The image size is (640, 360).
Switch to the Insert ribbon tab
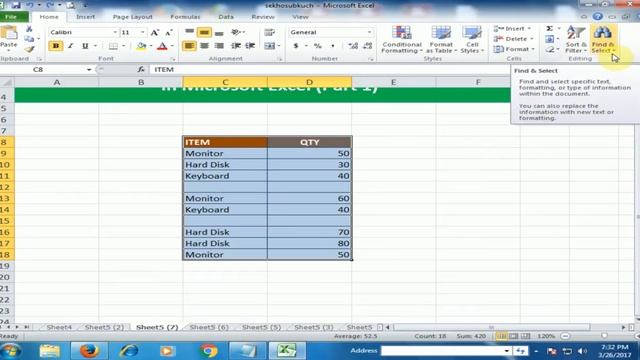[85, 17]
